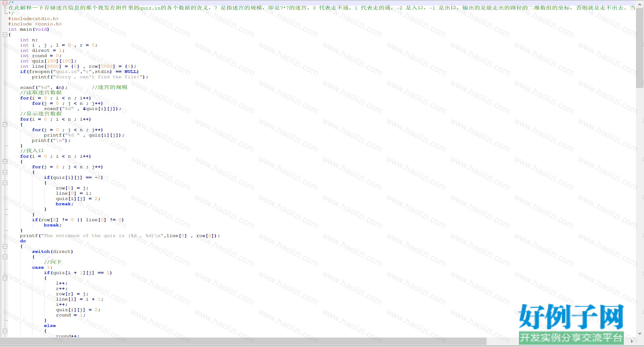
Task: Fold the switch(direct) block
Action: 5,257
